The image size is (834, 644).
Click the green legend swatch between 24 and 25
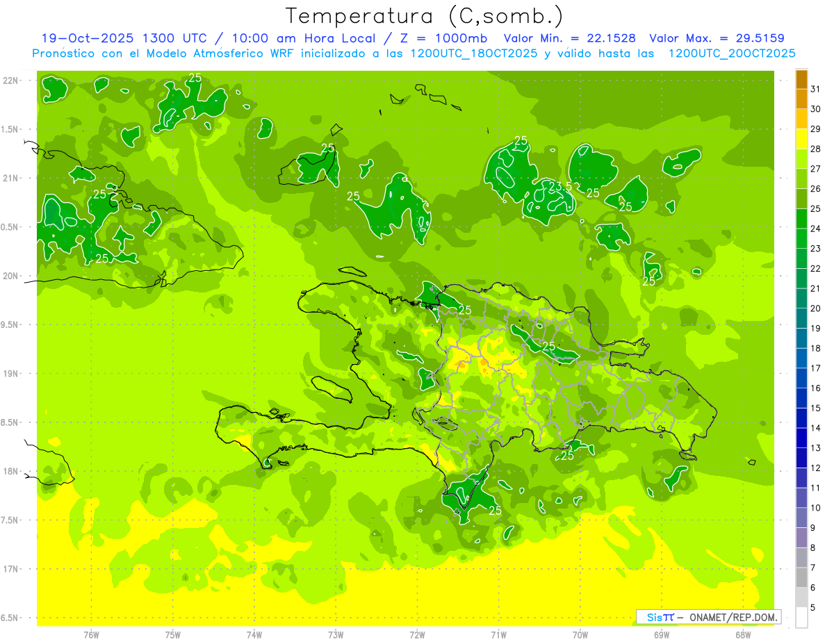[x=801, y=219]
